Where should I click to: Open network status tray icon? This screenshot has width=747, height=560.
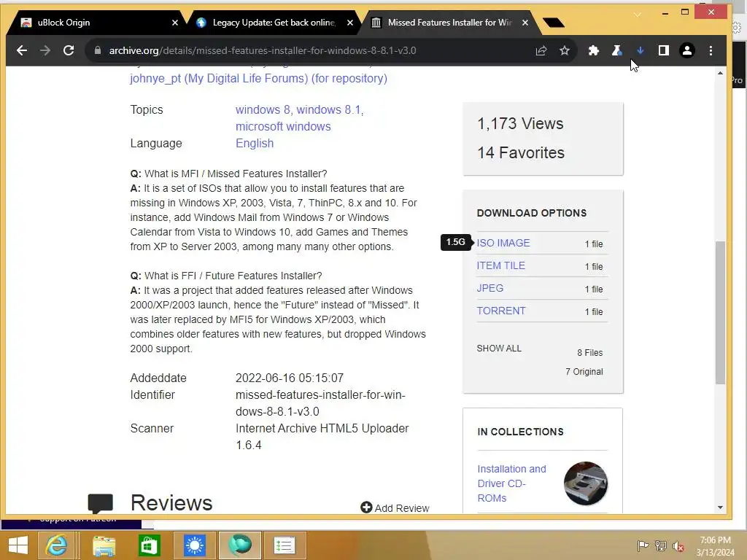pos(661,546)
